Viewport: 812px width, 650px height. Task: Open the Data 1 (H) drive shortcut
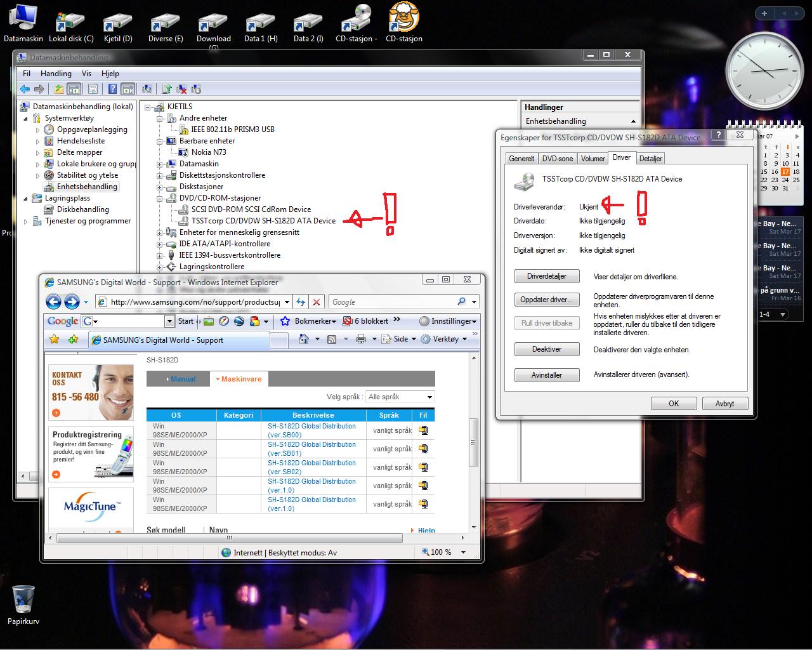tap(261, 26)
